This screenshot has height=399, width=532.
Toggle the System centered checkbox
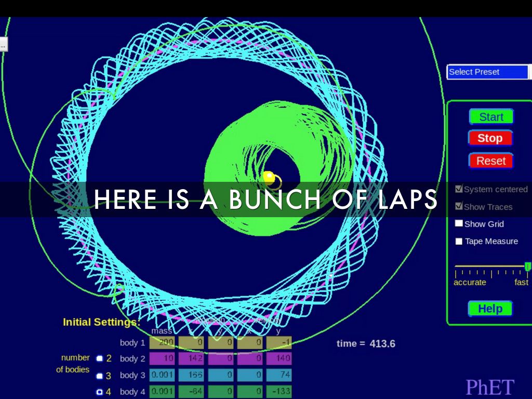(x=459, y=189)
